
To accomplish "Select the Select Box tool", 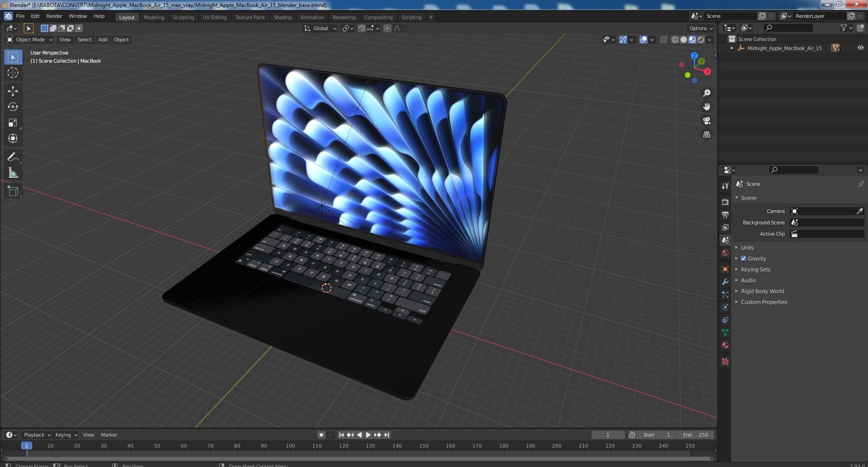I will (13, 57).
